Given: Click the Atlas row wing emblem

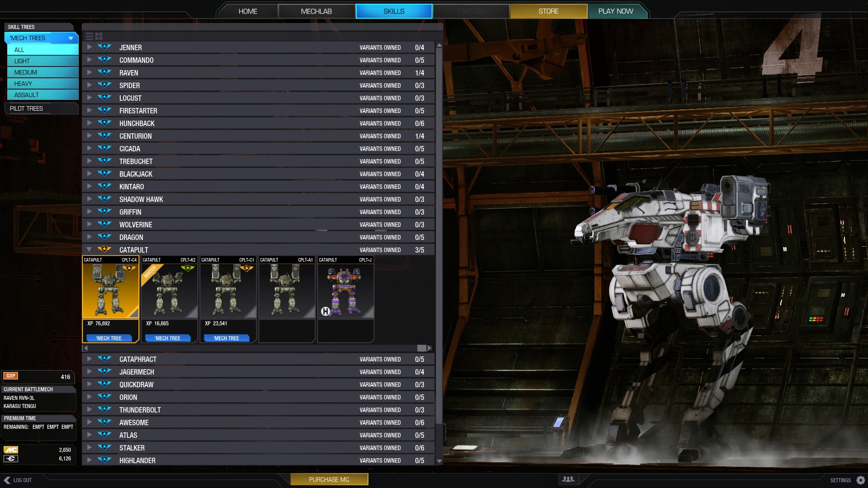Looking at the screenshot, I should [x=104, y=435].
